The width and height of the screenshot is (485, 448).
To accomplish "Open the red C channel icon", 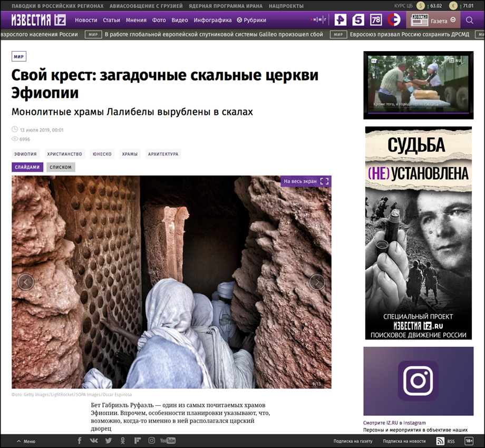I will 394,20.
